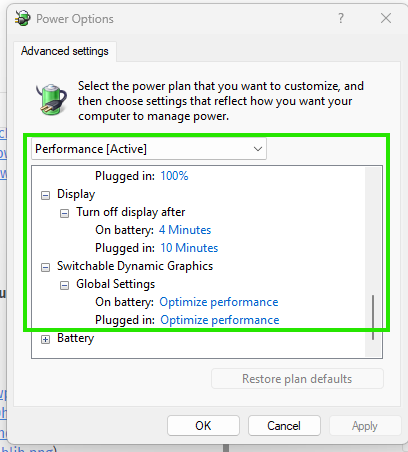Click the help question mark button

coord(341,18)
